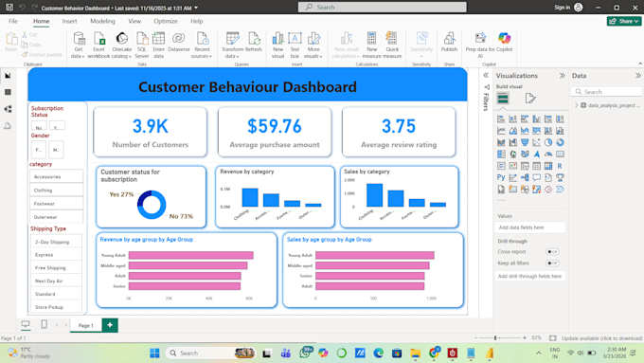The image size is (644, 363).
Task: Open the OneLake catalog
Action: click(121, 45)
